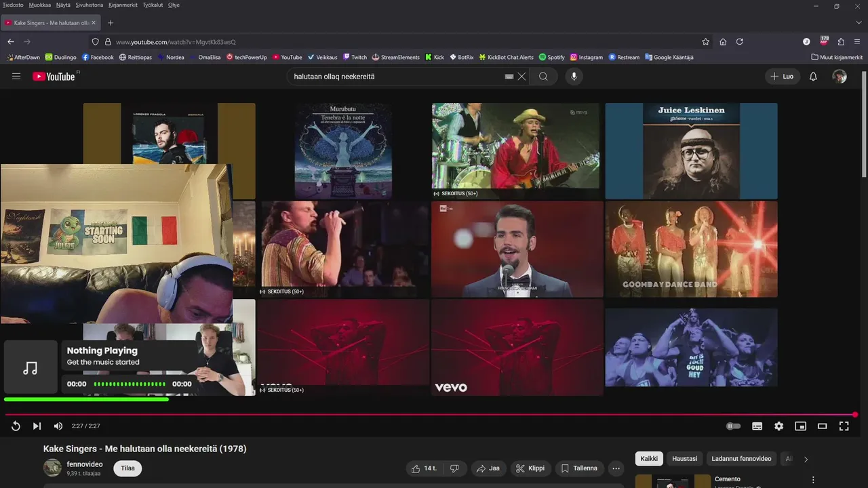Open the Luo create button
The image size is (868, 488).
(x=782, y=77)
